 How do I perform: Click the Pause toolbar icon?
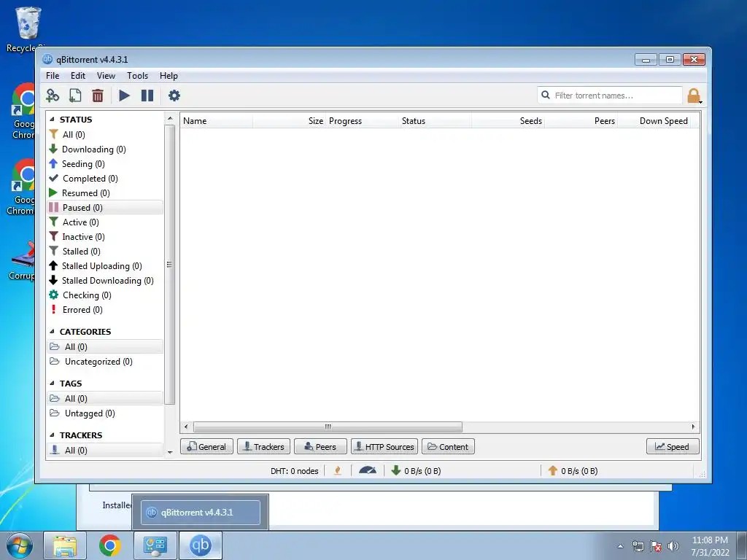[147, 96]
